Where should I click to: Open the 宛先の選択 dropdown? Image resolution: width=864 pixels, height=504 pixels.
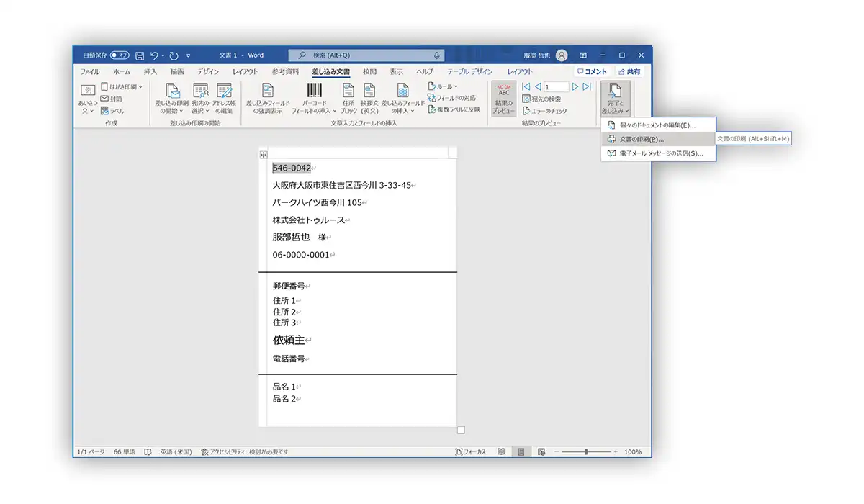(x=200, y=98)
